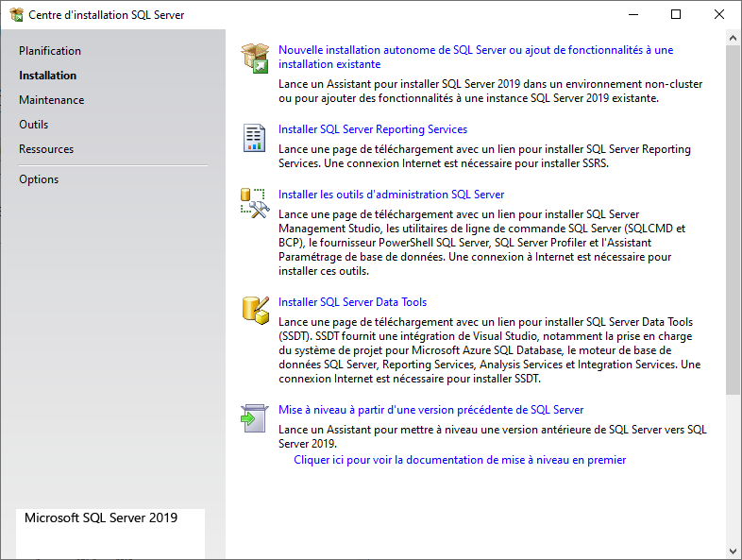Launch Nouvelle installation autonome de SQL Server

click(x=476, y=57)
